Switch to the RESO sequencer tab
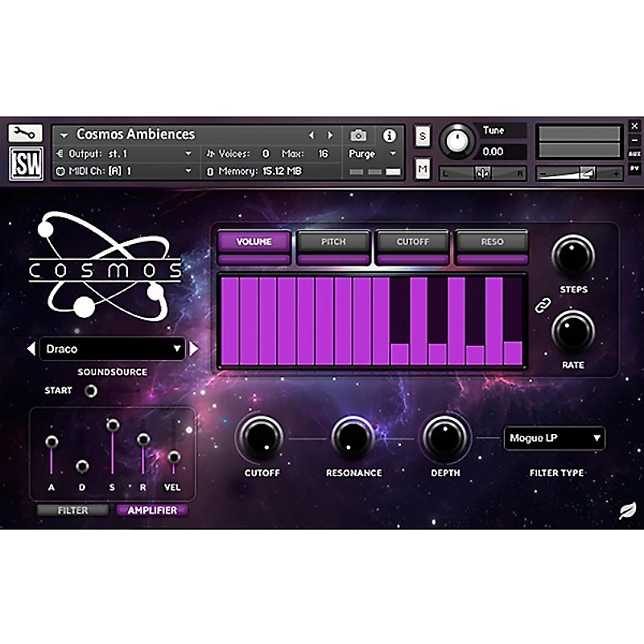Image resolution: width=644 pixels, height=644 pixels. point(492,242)
